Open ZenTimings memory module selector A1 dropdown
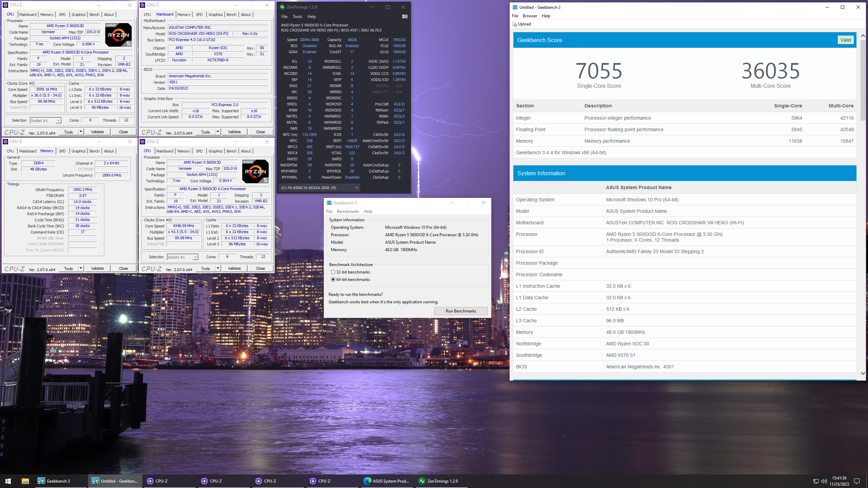The height and width of the screenshot is (488, 868). [x=319, y=187]
